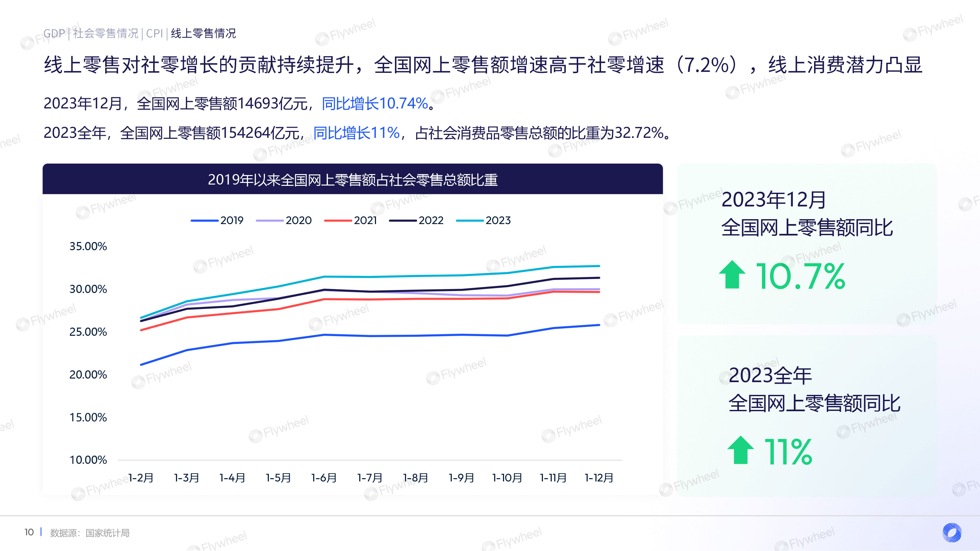Click the 1-12月 x-axis label
This screenshot has height=551, width=980.
(599, 478)
